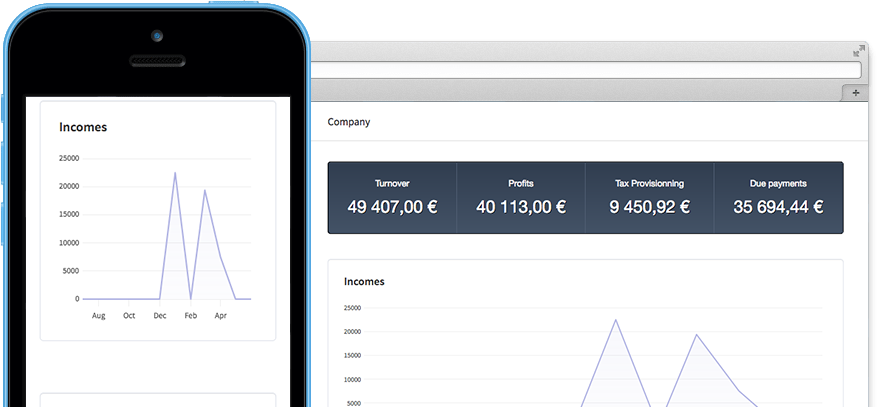Click the 10000 axis label on phone chart
877x407 pixels.
(x=69, y=243)
